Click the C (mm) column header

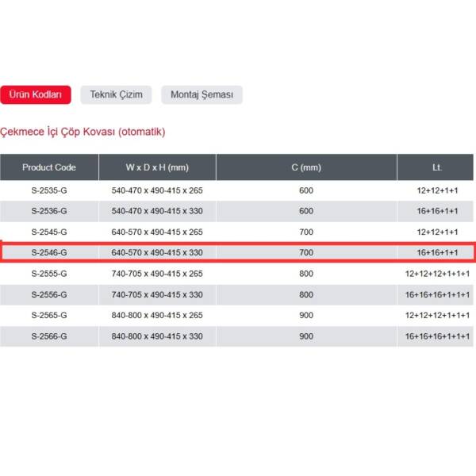click(x=306, y=167)
